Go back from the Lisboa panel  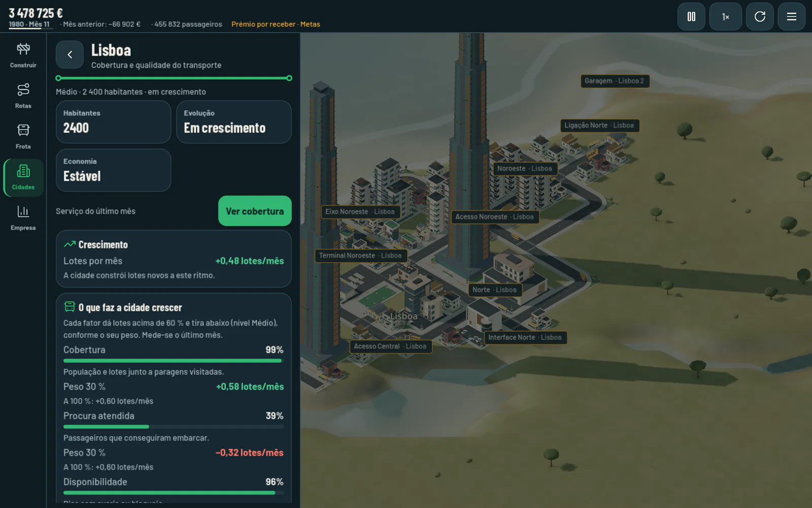point(70,55)
